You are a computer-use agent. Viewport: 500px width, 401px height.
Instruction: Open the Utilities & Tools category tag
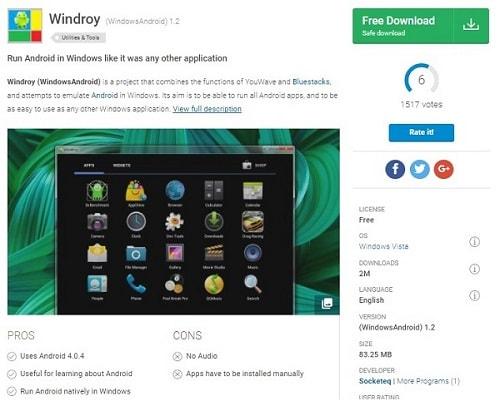coord(79,38)
